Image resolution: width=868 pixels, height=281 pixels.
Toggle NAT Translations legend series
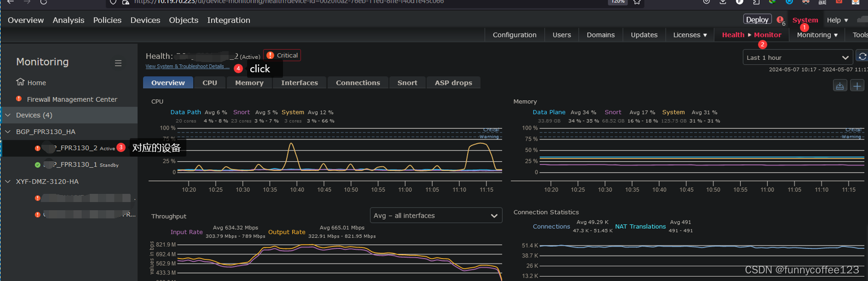coord(640,227)
